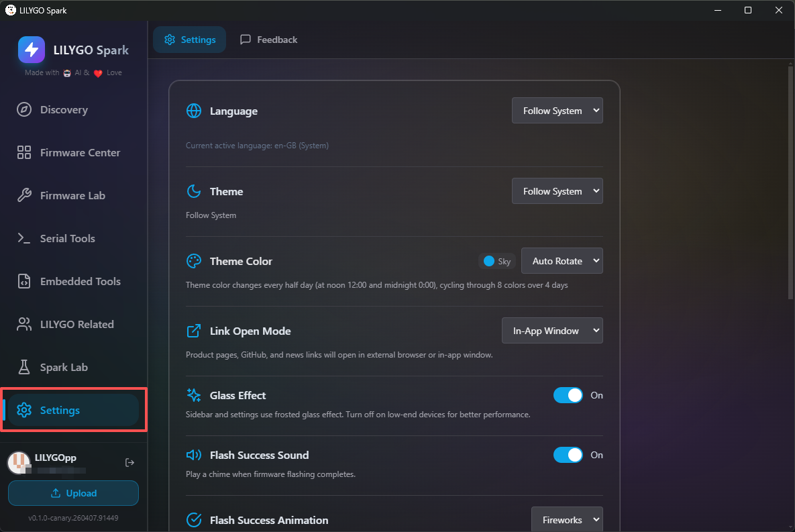
Task: Click the Upload button
Action: point(73,493)
